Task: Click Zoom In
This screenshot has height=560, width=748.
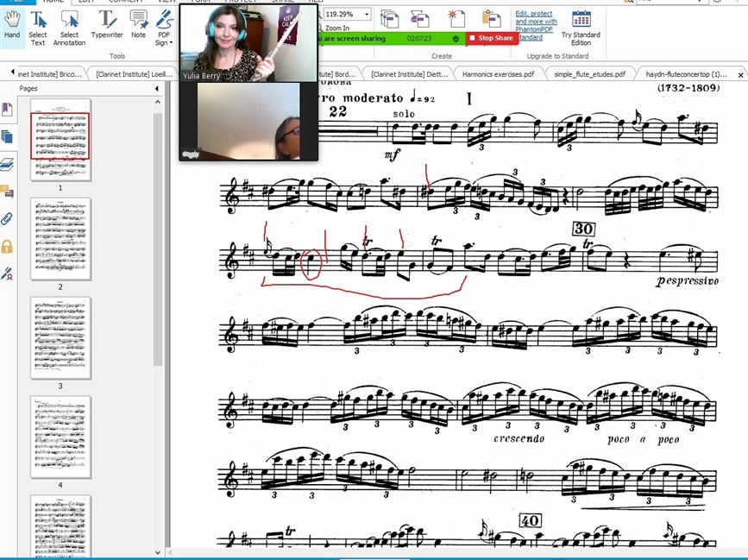Action: (x=336, y=28)
